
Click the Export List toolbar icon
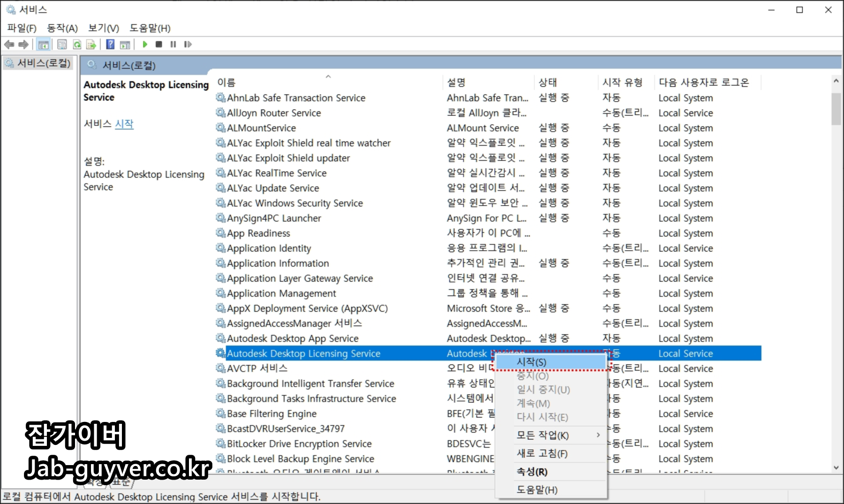click(x=91, y=45)
